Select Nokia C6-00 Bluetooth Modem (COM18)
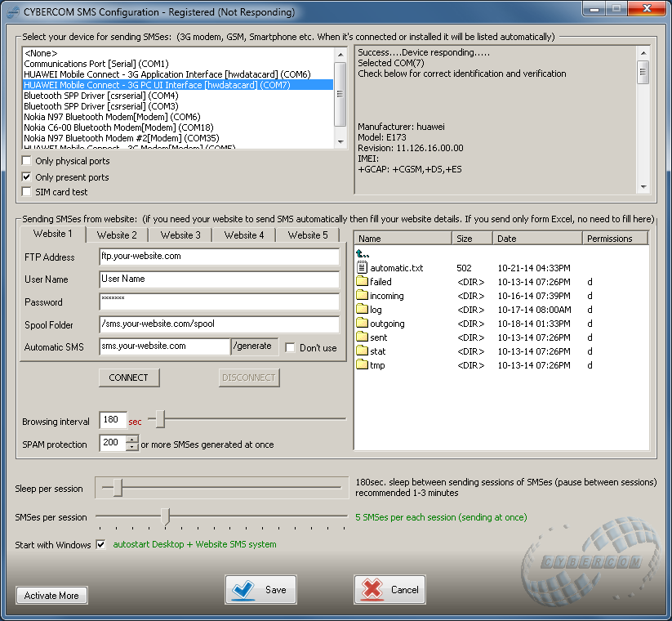 coord(178,127)
